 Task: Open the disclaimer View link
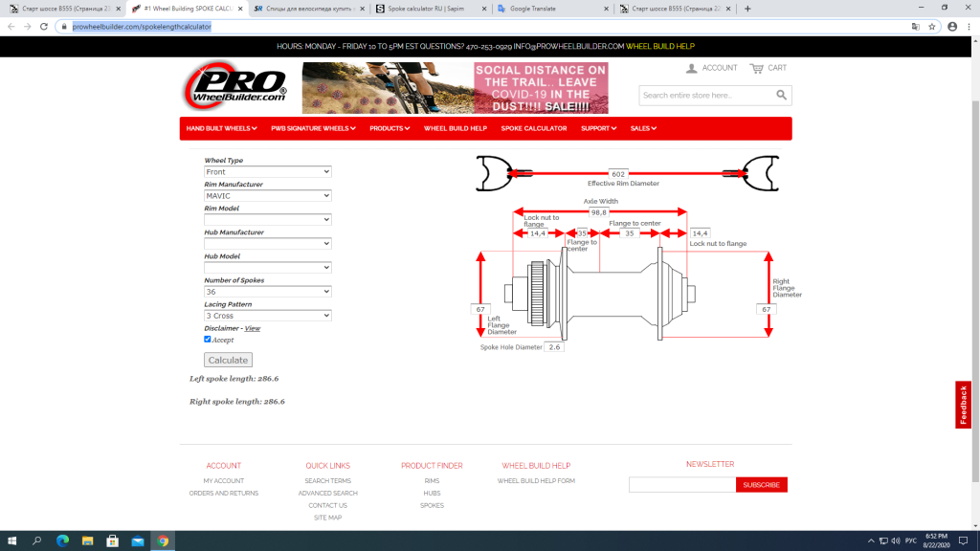pyautogui.click(x=253, y=328)
